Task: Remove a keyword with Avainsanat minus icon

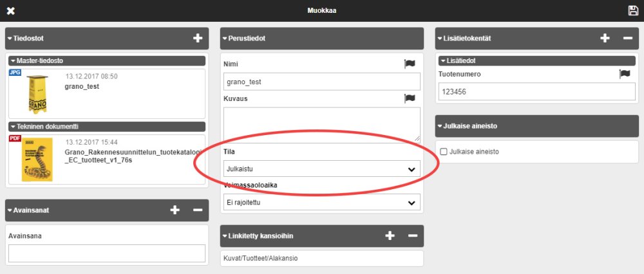Action: (197, 210)
